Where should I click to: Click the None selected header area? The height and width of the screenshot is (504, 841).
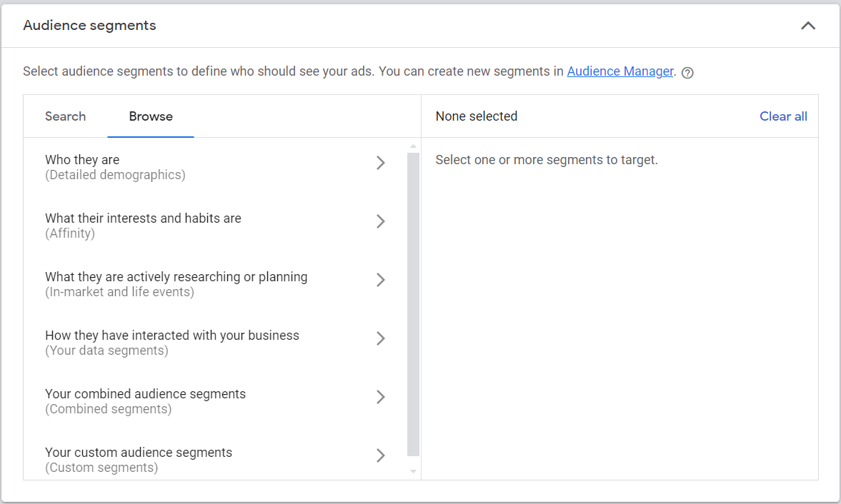[x=476, y=116]
